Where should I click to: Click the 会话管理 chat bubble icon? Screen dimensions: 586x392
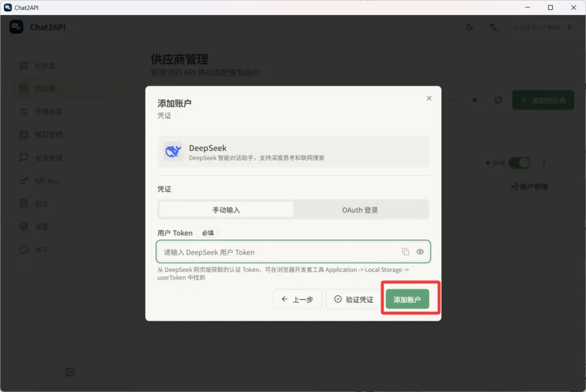coord(23,157)
